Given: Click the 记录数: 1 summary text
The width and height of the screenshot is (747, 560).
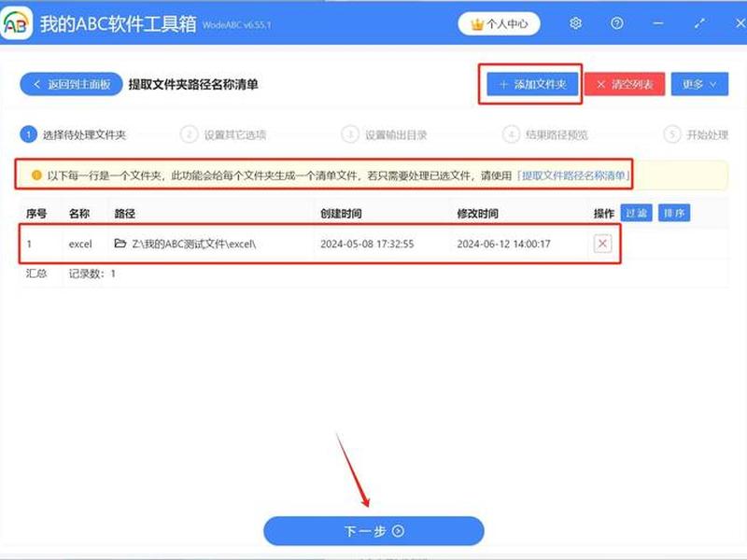Looking at the screenshot, I should [x=92, y=273].
